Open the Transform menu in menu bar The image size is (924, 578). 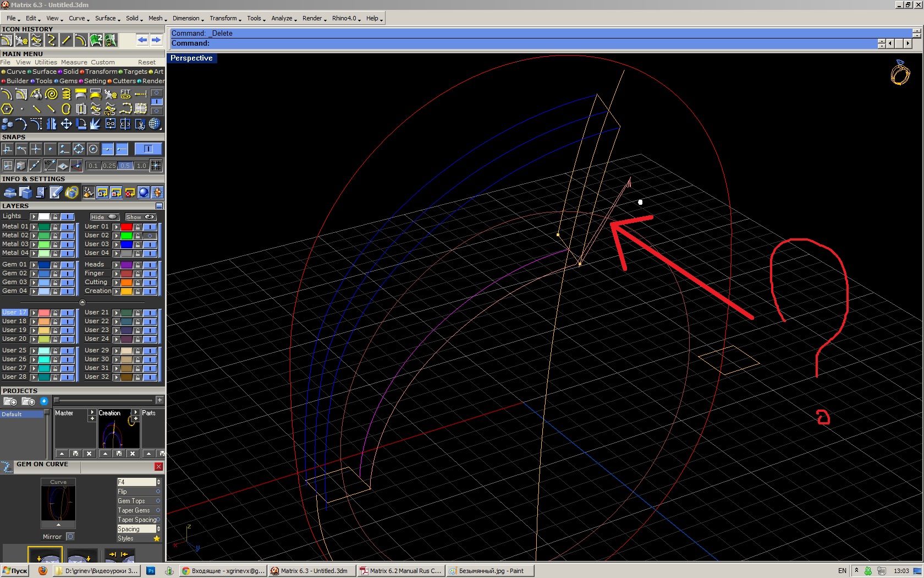pos(225,18)
